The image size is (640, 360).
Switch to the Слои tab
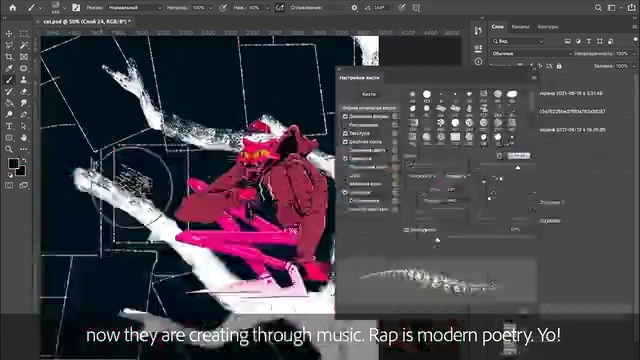click(x=497, y=27)
